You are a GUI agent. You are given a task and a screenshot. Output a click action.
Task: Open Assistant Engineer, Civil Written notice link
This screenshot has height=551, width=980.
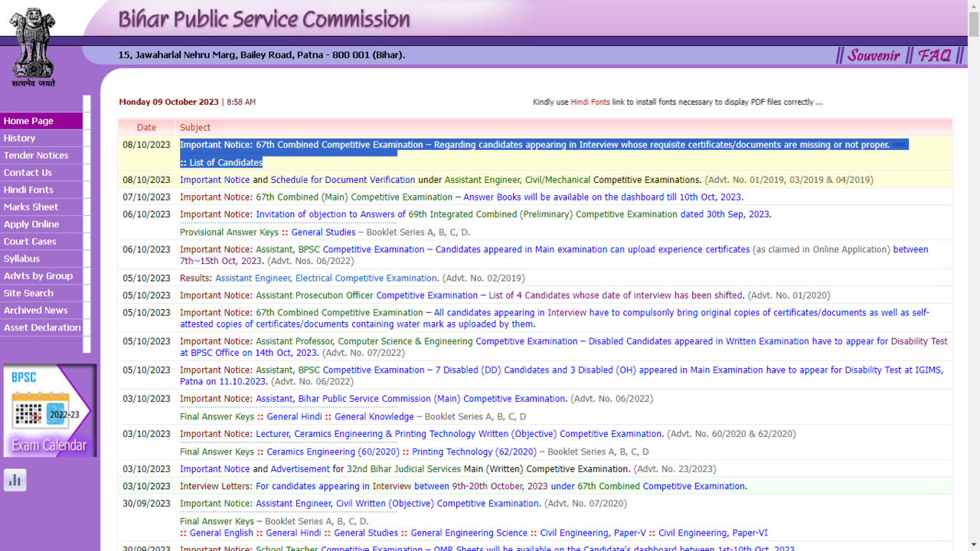[398, 504]
